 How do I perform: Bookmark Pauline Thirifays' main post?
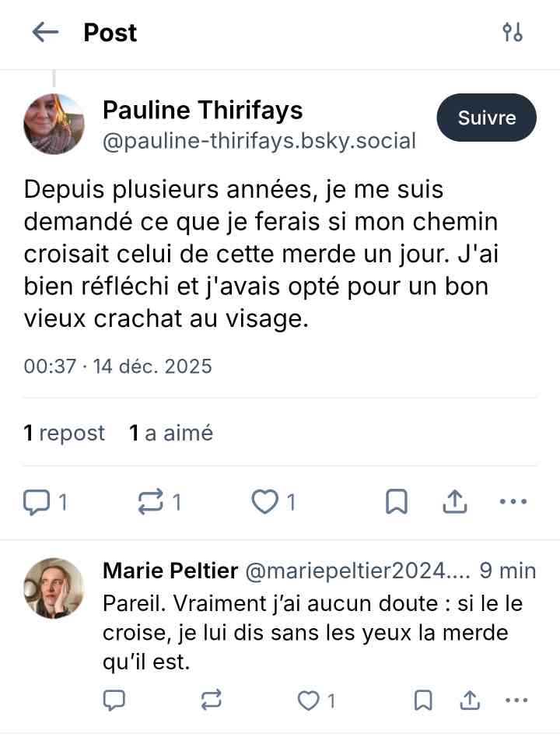[x=397, y=502]
